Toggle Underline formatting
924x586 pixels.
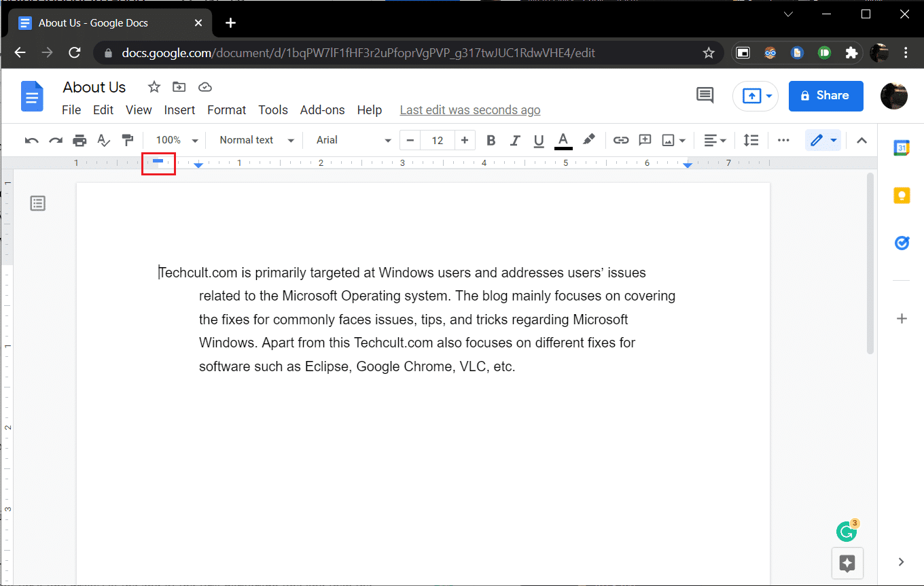539,140
